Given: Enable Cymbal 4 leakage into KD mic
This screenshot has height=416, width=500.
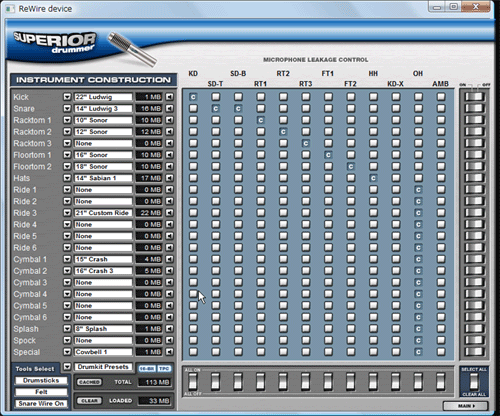Looking at the screenshot, I should point(193,294).
